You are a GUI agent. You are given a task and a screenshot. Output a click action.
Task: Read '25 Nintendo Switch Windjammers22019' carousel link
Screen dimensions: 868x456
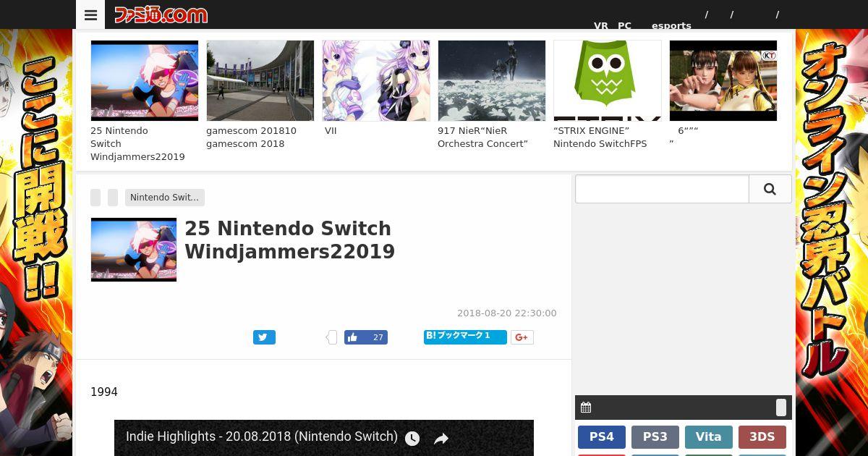tap(137, 144)
